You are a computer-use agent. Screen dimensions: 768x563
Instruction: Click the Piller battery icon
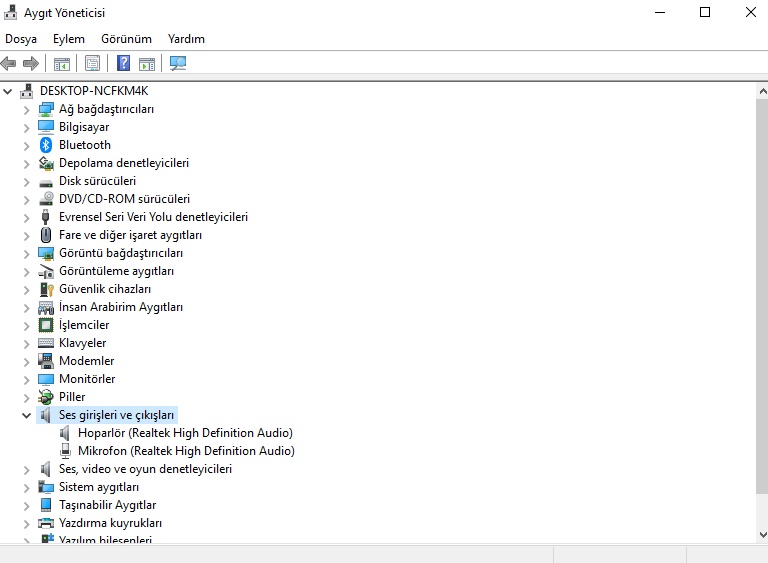click(46, 397)
